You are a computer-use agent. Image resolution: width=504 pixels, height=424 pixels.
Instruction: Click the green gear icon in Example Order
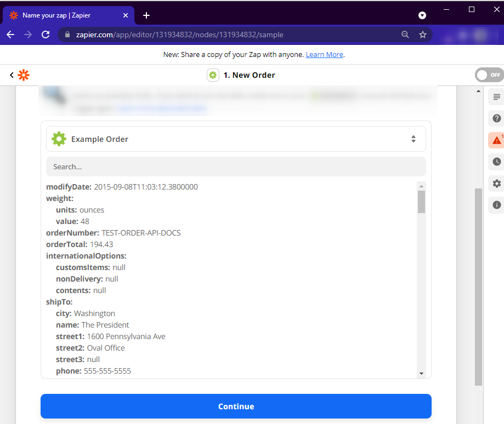pos(59,139)
